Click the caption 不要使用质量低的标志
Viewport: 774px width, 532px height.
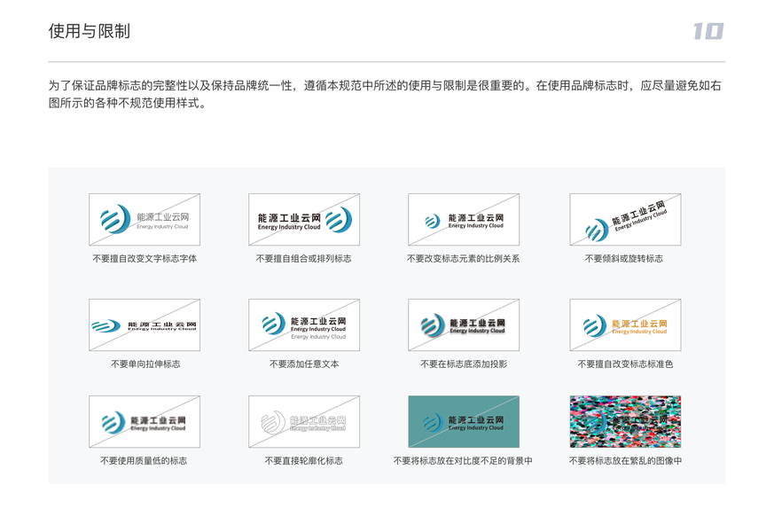tap(144, 461)
